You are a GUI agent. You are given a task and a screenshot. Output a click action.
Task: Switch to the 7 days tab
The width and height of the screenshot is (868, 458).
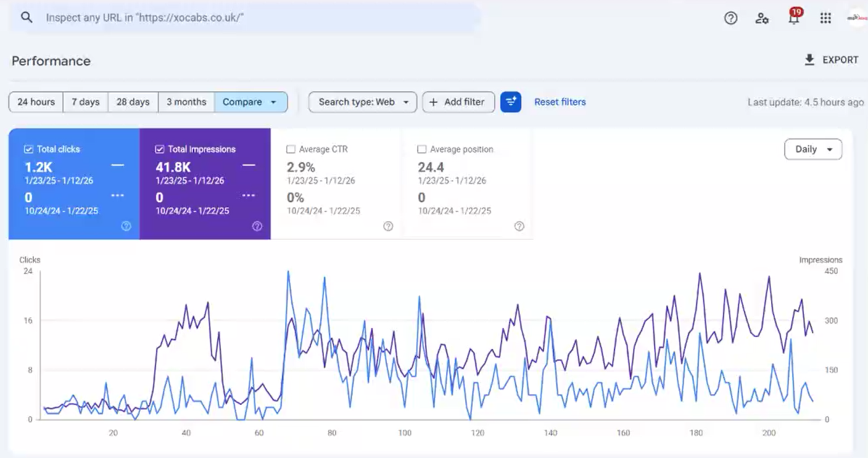click(85, 102)
